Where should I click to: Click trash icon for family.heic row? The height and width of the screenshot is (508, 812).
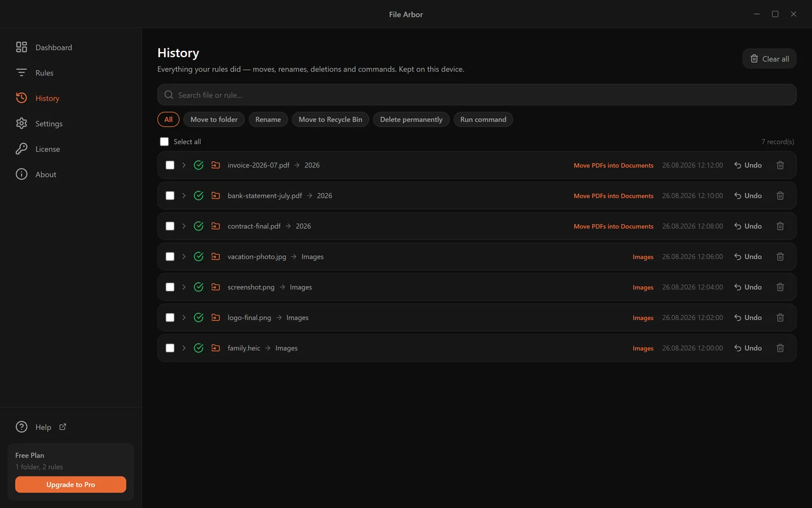point(780,348)
